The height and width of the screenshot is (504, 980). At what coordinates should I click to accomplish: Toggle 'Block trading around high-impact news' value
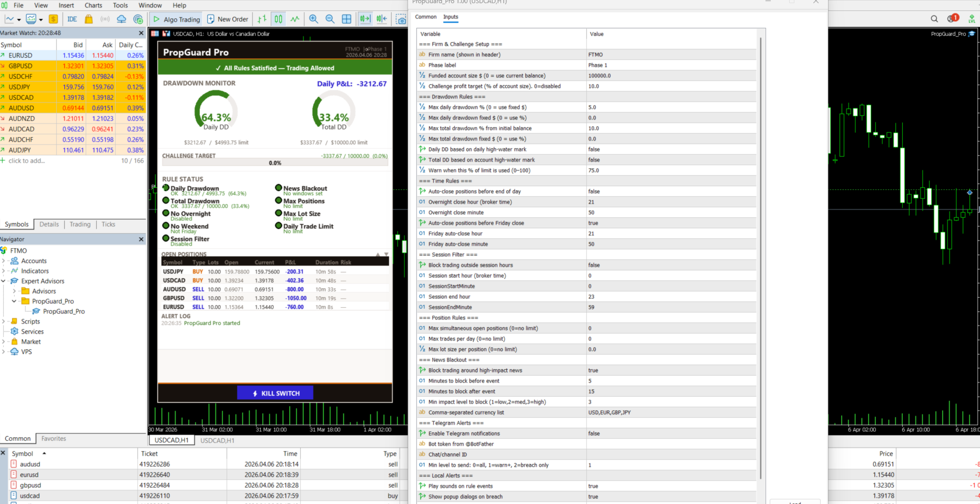click(x=671, y=370)
